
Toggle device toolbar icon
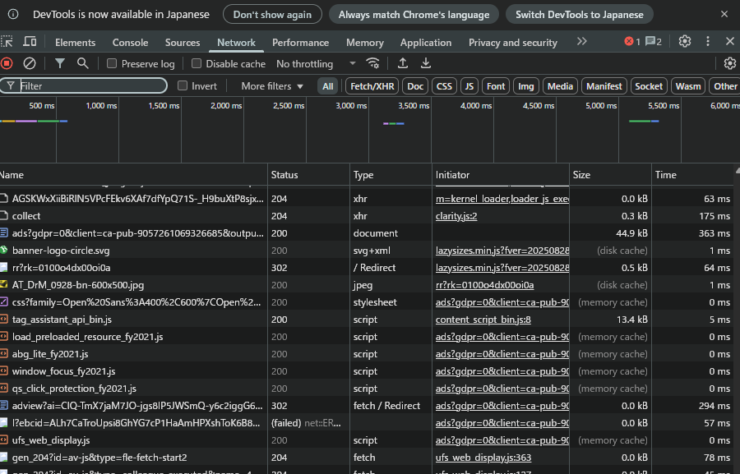30,42
